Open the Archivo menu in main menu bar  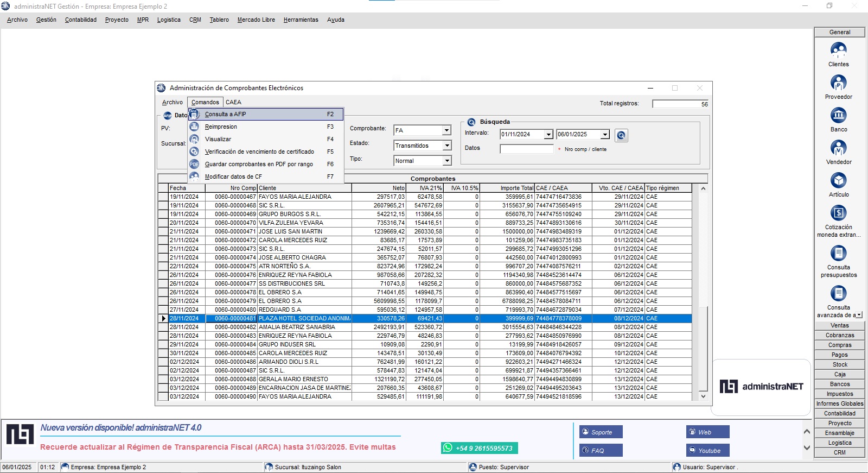click(17, 20)
